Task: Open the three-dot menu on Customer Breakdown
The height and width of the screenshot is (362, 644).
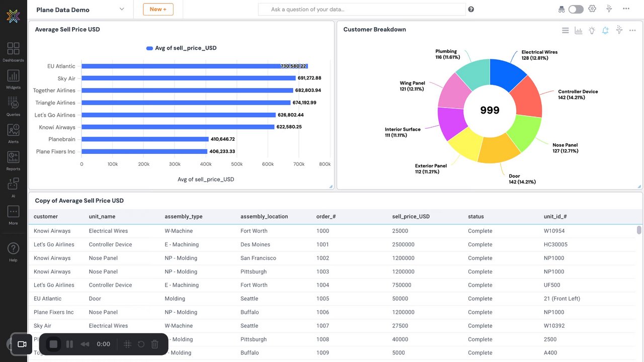Action: [632, 30]
